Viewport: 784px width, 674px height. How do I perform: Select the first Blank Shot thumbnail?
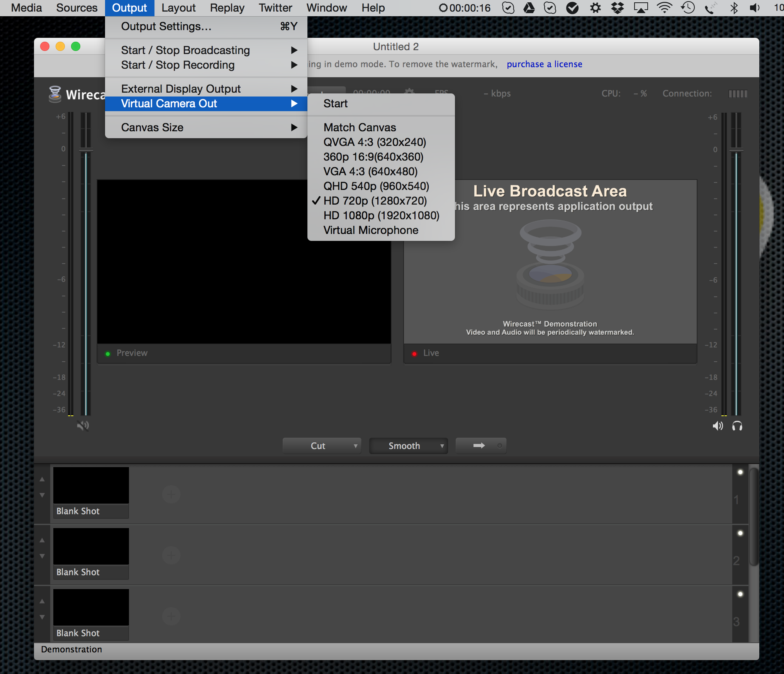(x=91, y=485)
